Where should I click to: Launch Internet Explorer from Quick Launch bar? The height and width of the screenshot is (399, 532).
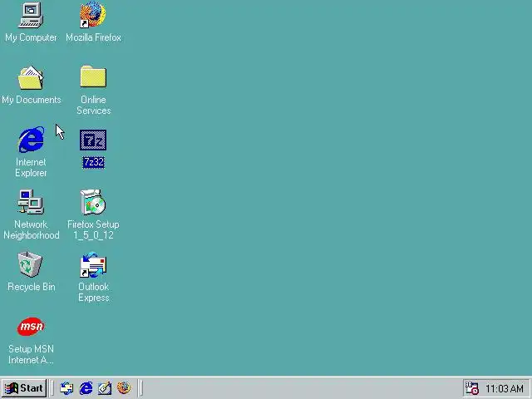tap(86, 388)
